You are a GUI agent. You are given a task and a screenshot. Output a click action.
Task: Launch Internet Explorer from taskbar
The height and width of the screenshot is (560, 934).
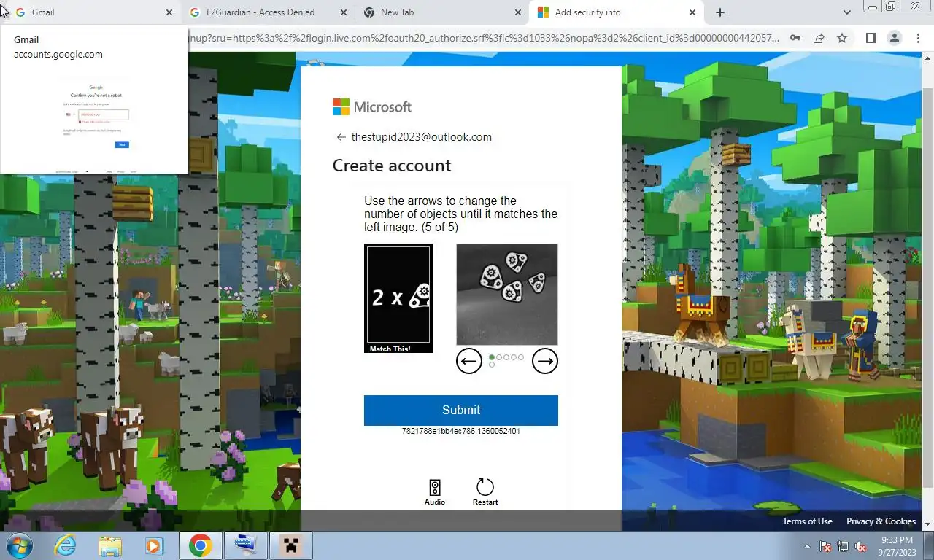click(66, 545)
